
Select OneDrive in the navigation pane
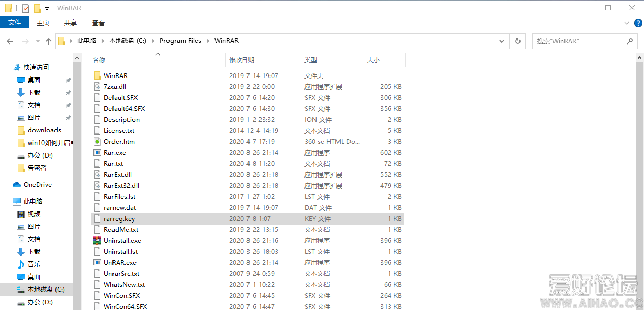pos(38,185)
